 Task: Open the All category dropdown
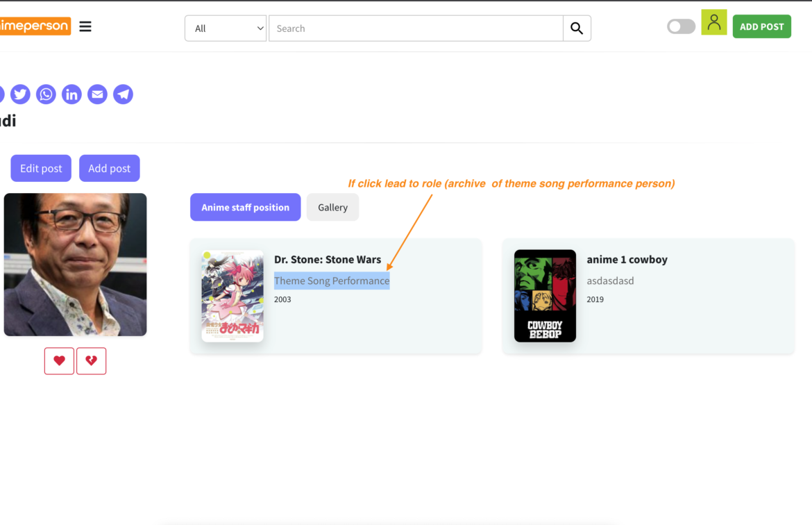pos(226,28)
